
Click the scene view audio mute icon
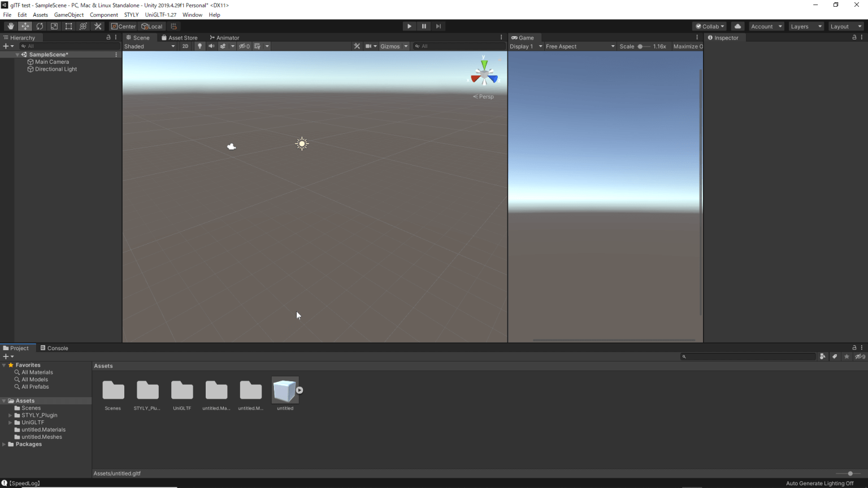point(211,46)
